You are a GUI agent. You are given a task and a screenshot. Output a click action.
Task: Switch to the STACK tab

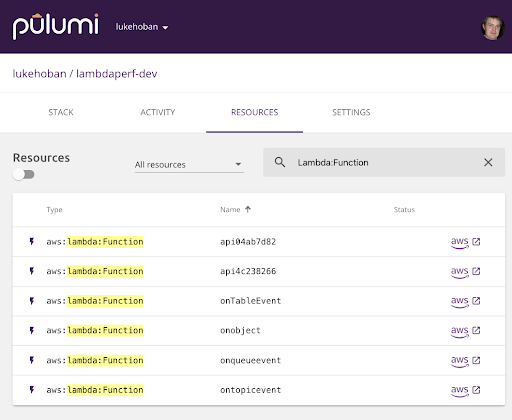(61, 112)
